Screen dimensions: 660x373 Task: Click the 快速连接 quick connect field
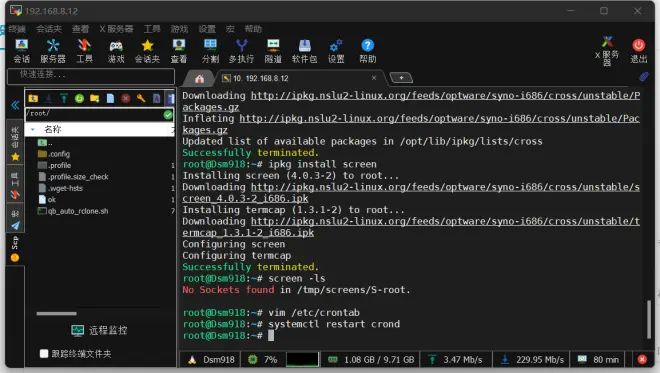(x=91, y=76)
